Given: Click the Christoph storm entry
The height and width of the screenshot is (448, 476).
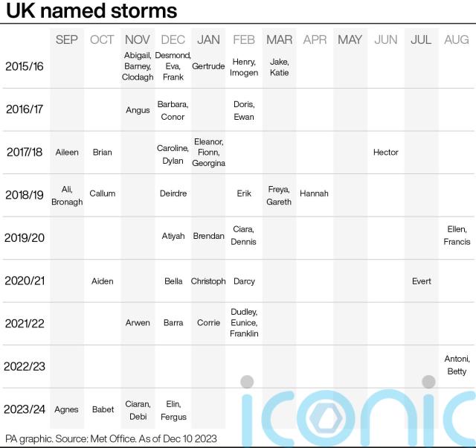Looking at the screenshot, I should 208,281.
